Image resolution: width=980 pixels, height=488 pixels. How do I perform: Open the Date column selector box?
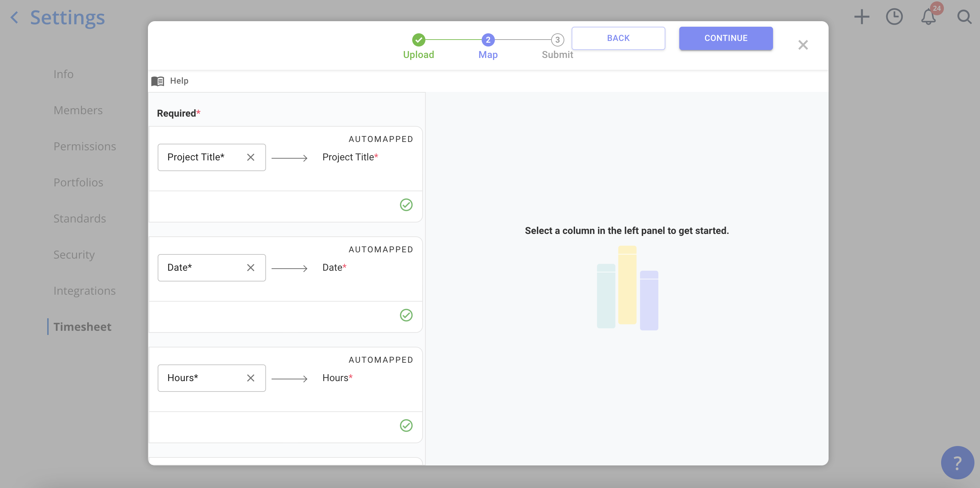(202, 268)
